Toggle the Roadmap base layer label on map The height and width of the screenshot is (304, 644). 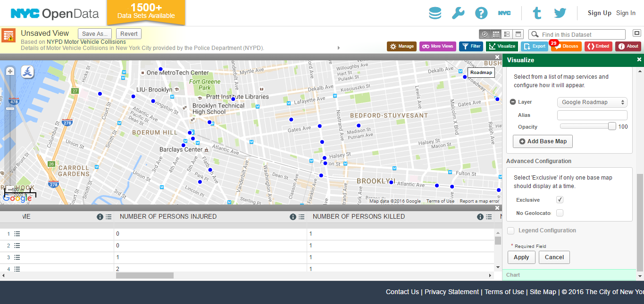481,73
